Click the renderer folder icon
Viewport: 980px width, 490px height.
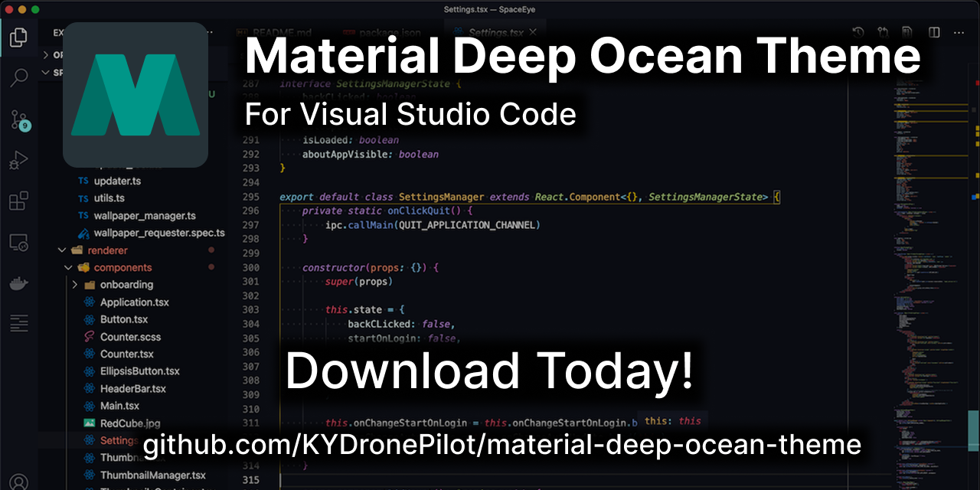pyautogui.click(x=77, y=250)
